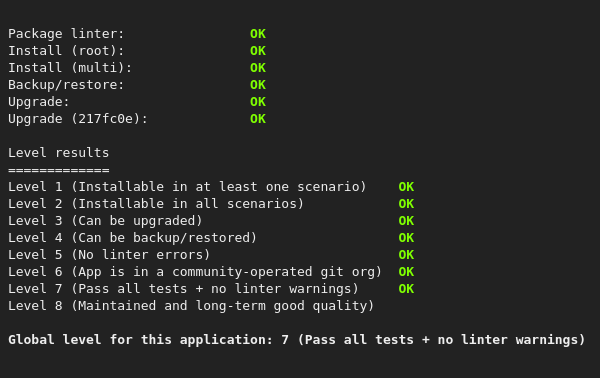Screen dimensions: 600x378
Task: Click the OK status for Package linter
Action: [x=258, y=34]
